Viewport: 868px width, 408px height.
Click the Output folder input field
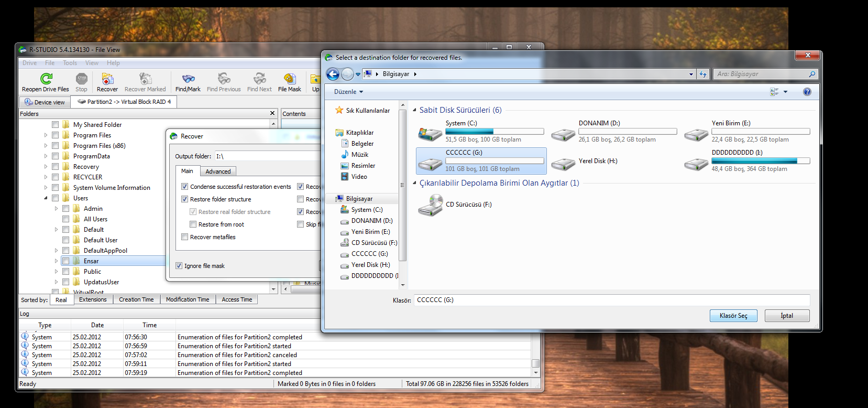pyautogui.click(x=267, y=156)
